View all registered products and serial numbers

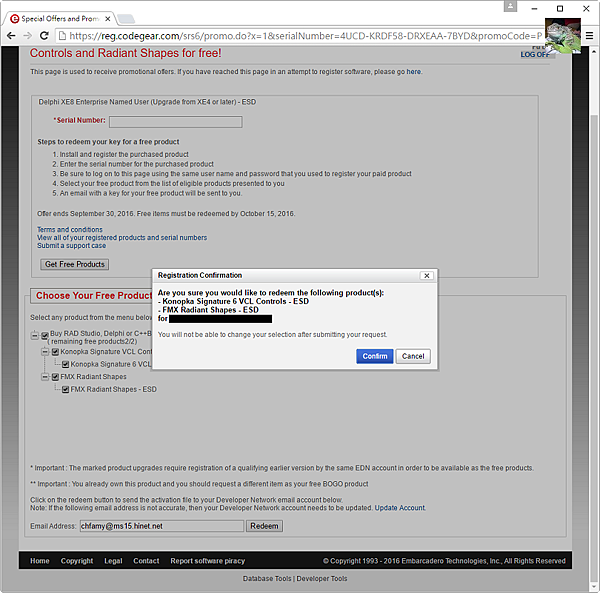122,238
